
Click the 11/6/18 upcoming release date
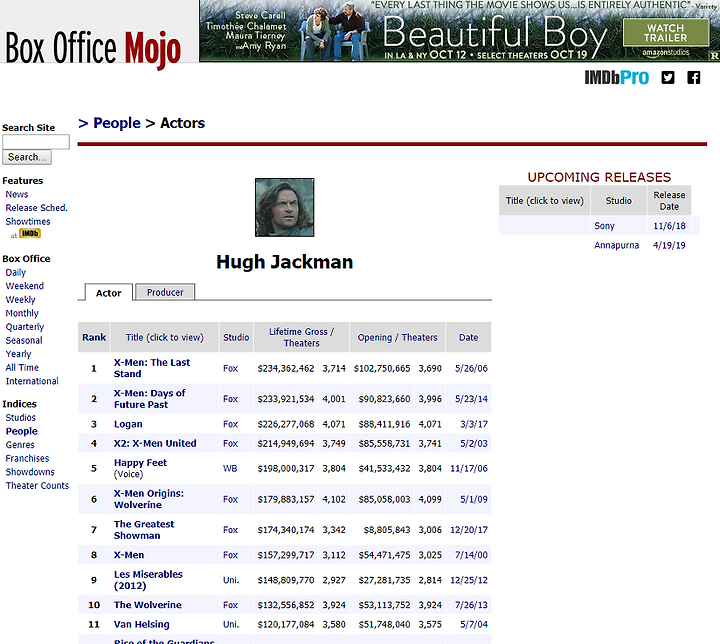(669, 226)
